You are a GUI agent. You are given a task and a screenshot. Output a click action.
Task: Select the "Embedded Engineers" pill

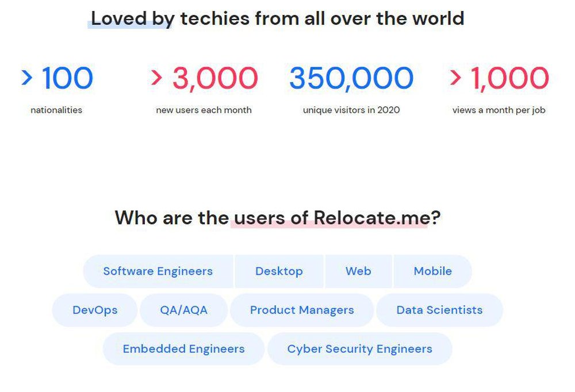[x=183, y=348]
